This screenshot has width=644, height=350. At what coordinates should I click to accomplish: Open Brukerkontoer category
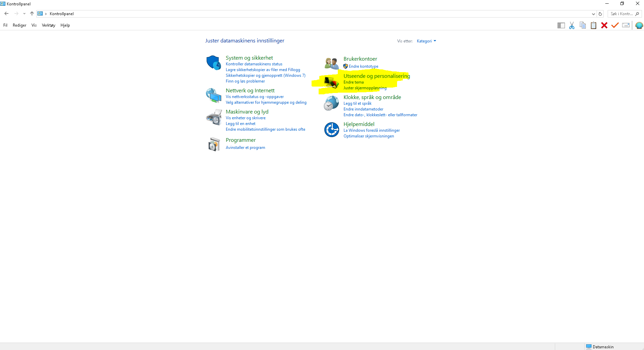pos(360,59)
